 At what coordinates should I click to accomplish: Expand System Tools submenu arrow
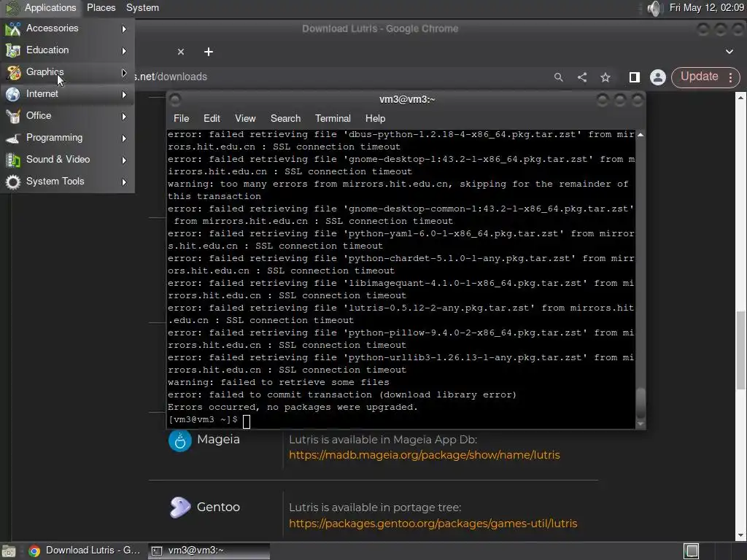click(x=124, y=182)
